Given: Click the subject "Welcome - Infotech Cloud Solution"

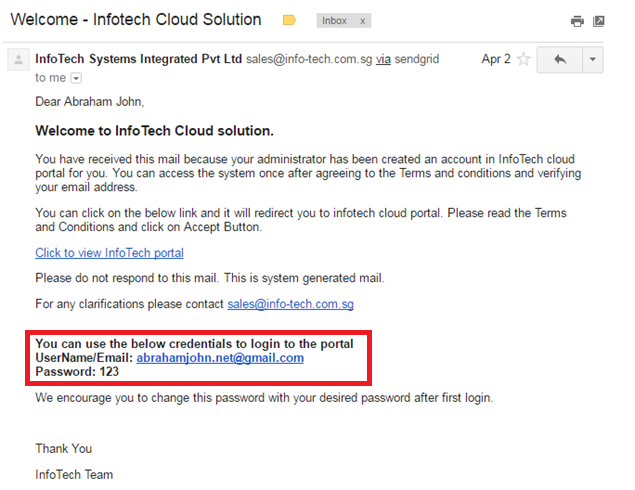Looking at the screenshot, I should coord(135,20).
